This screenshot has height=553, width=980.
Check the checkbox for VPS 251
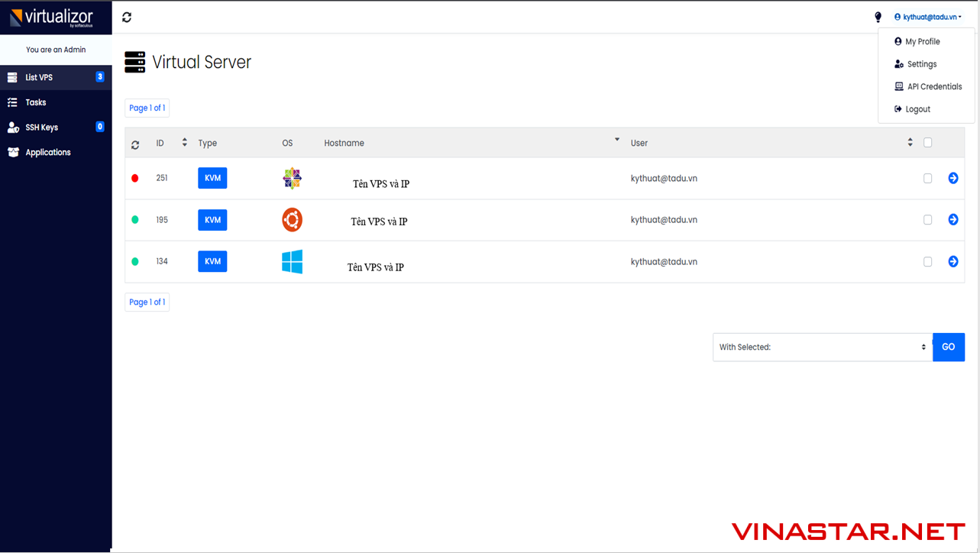tap(927, 177)
